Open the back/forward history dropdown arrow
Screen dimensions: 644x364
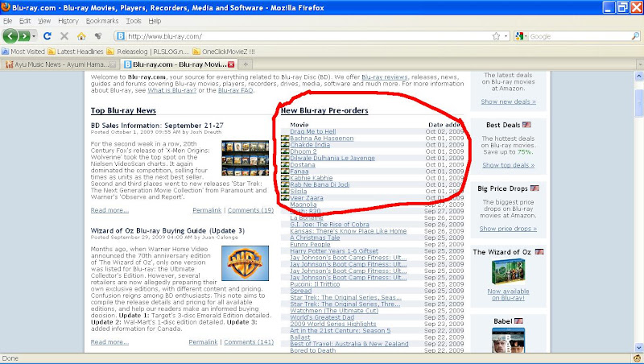tap(34, 36)
